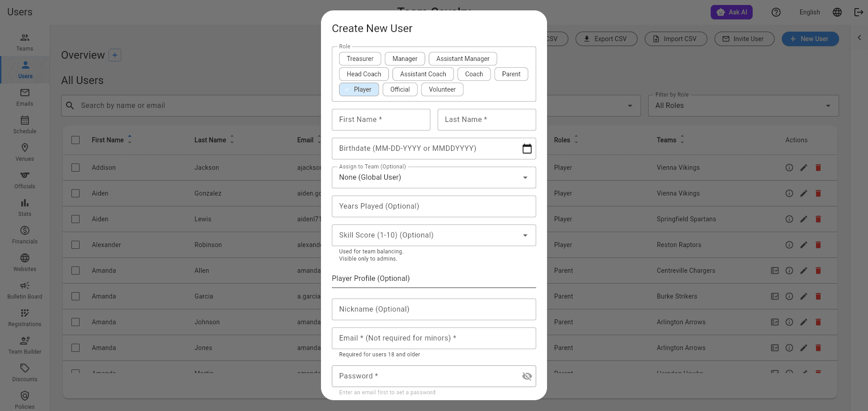Select the Amanda Allen row checkbox
The image size is (868, 411).
pos(75,271)
